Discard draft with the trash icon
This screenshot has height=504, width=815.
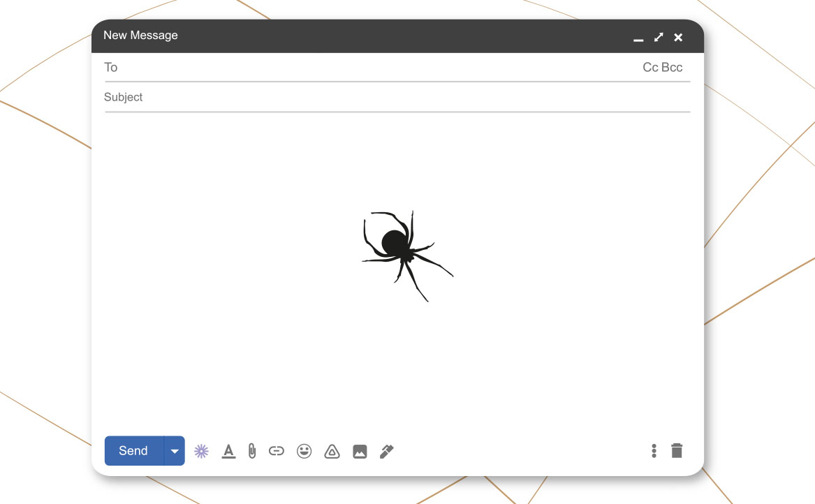pos(677,450)
